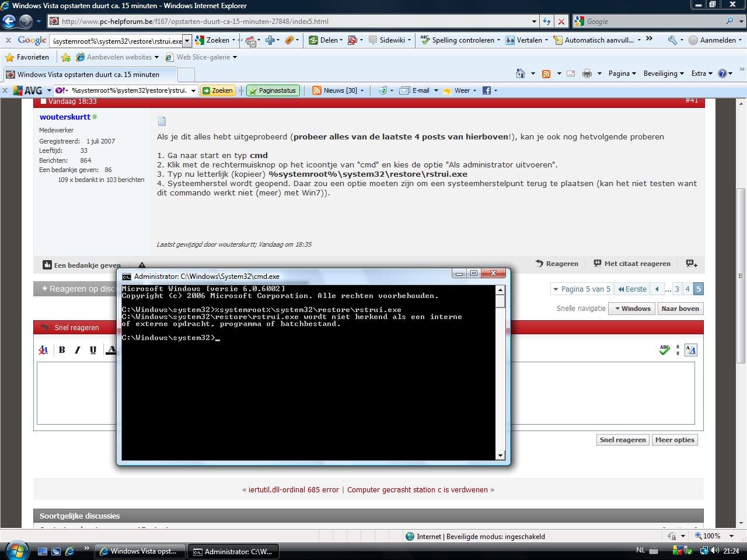Click the text color A icon in editor
This screenshot has width=747, height=560.
110,350
